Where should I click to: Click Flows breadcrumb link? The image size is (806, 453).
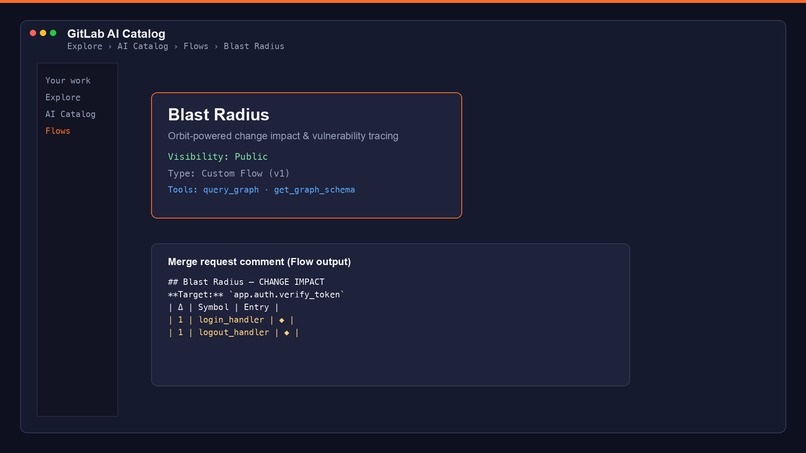pyautogui.click(x=196, y=46)
